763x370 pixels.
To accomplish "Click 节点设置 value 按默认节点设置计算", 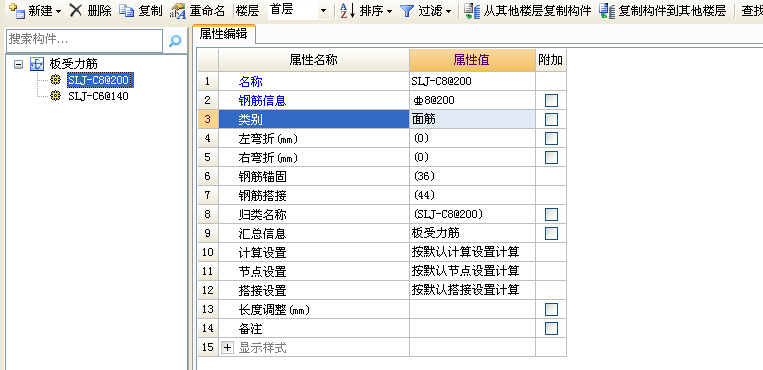I will click(x=472, y=271).
